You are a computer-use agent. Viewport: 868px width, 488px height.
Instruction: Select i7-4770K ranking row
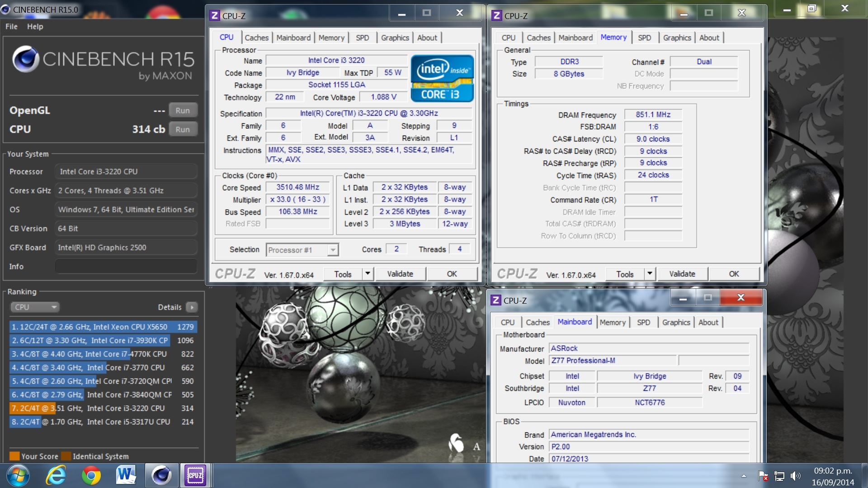103,354
